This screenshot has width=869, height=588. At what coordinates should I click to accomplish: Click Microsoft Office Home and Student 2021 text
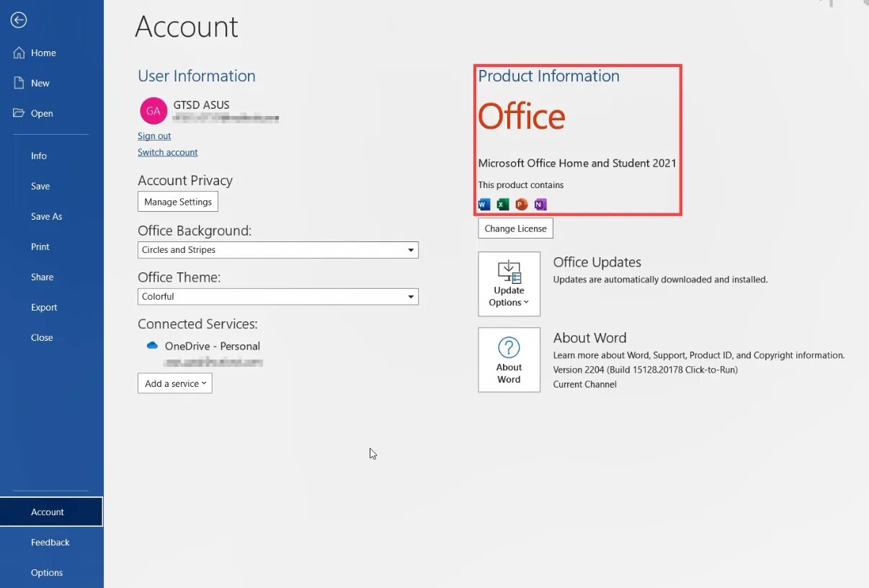click(577, 164)
